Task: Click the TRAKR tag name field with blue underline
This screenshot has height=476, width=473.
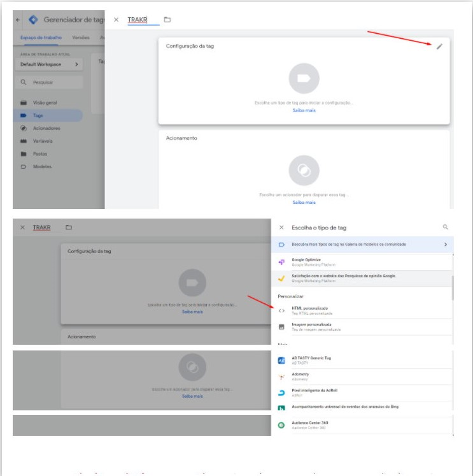Action: (x=143, y=20)
